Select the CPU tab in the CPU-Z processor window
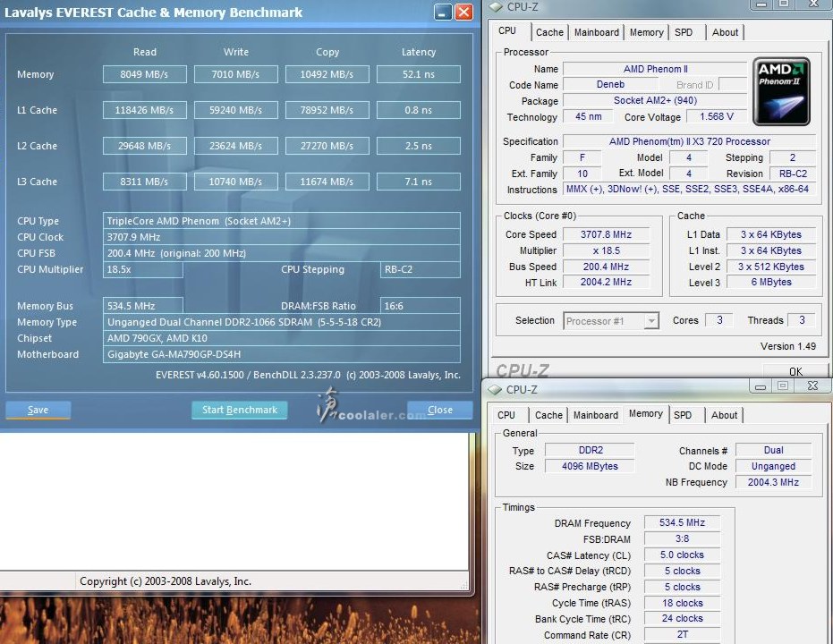Screen dimensions: 833x644 (507, 30)
